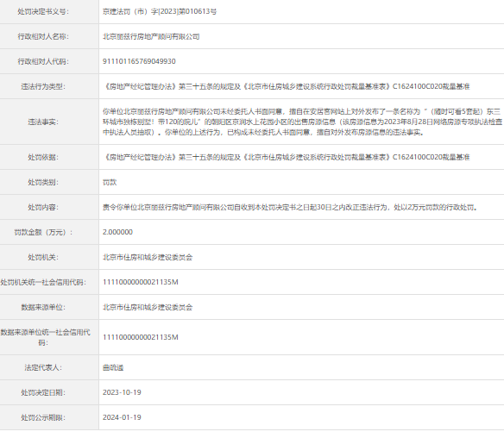This screenshot has width=504, height=438.
Task: Click the penalty type value 罚款
Action: tap(110, 183)
